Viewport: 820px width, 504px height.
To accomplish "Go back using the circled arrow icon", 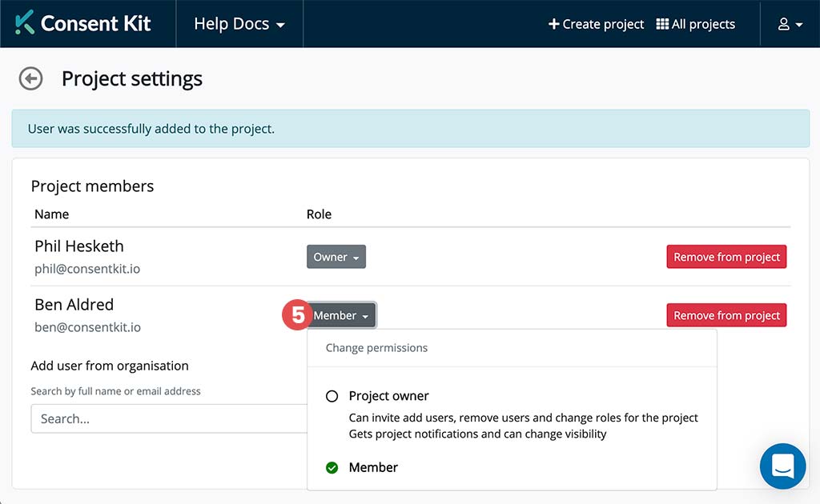I will [x=30, y=78].
